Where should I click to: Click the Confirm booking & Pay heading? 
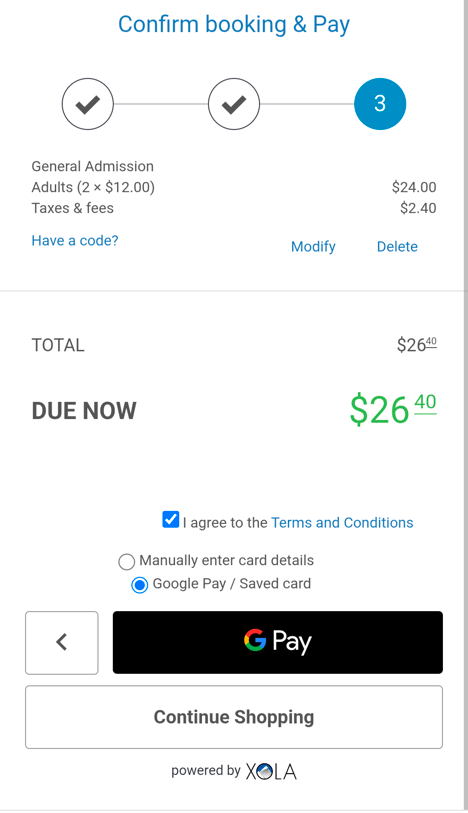234,24
